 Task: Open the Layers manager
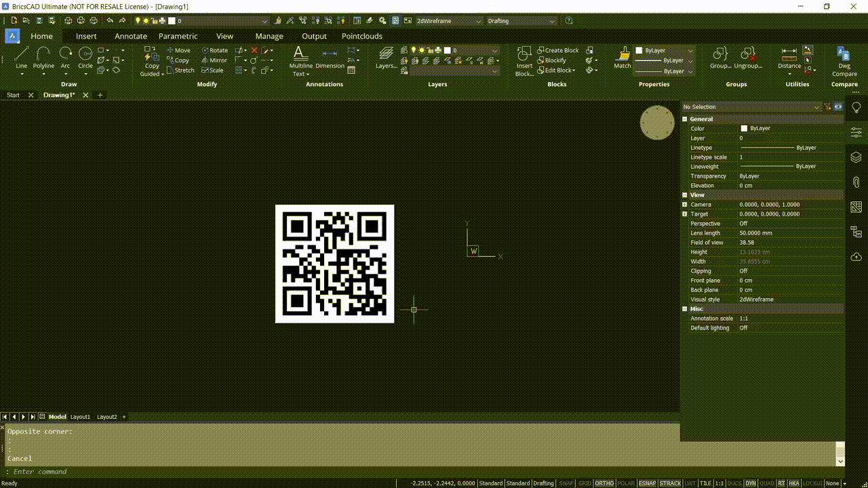tap(387, 58)
